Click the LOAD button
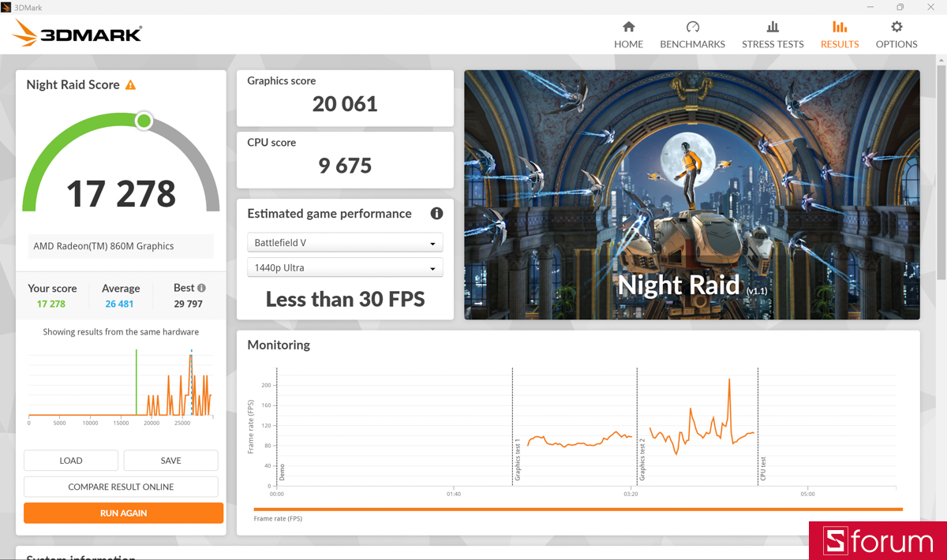The image size is (947, 560). (x=70, y=460)
